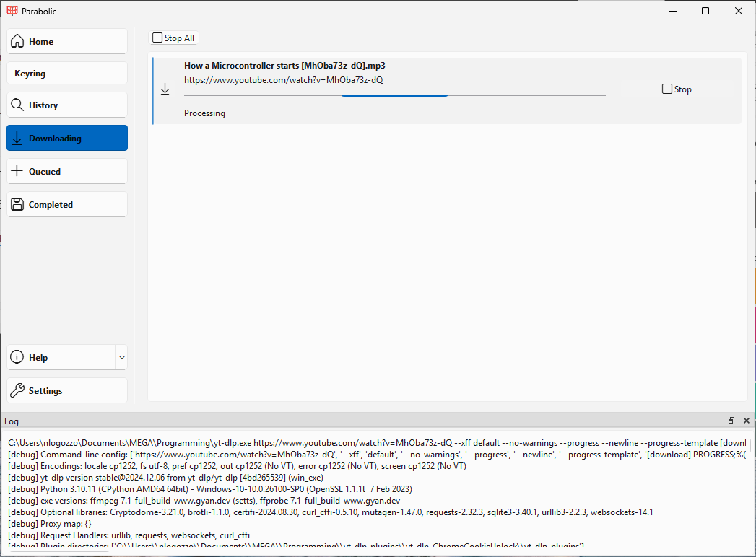This screenshot has height=557, width=756.
Task: Select the download title 'How a Microcontroller starts'
Action: pyautogui.click(x=284, y=66)
